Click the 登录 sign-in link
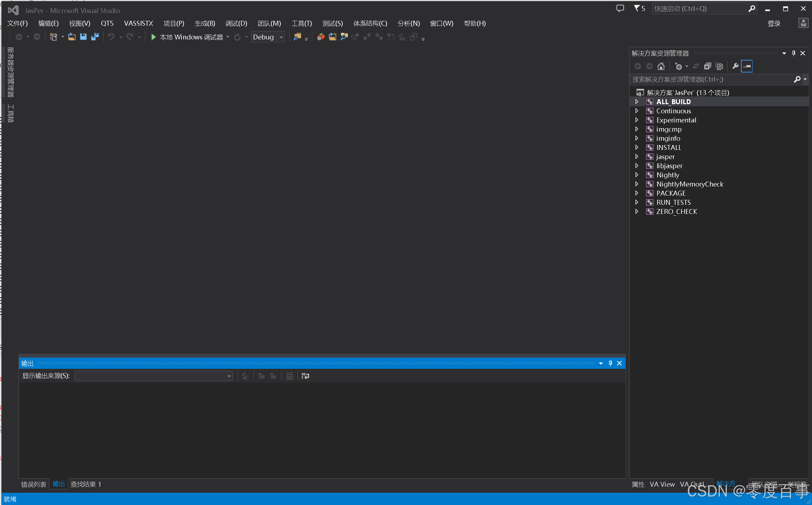Viewport: 812px width, 505px height. point(774,24)
